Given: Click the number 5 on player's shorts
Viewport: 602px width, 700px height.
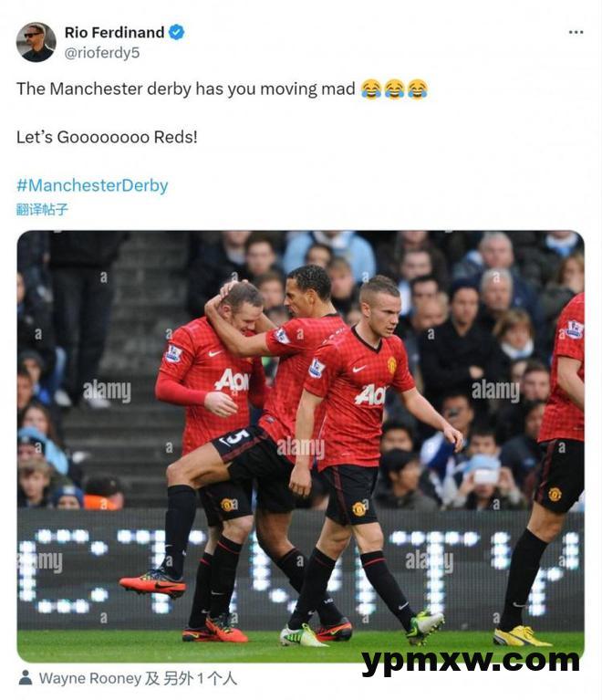Looking at the screenshot, I should 240,437.
